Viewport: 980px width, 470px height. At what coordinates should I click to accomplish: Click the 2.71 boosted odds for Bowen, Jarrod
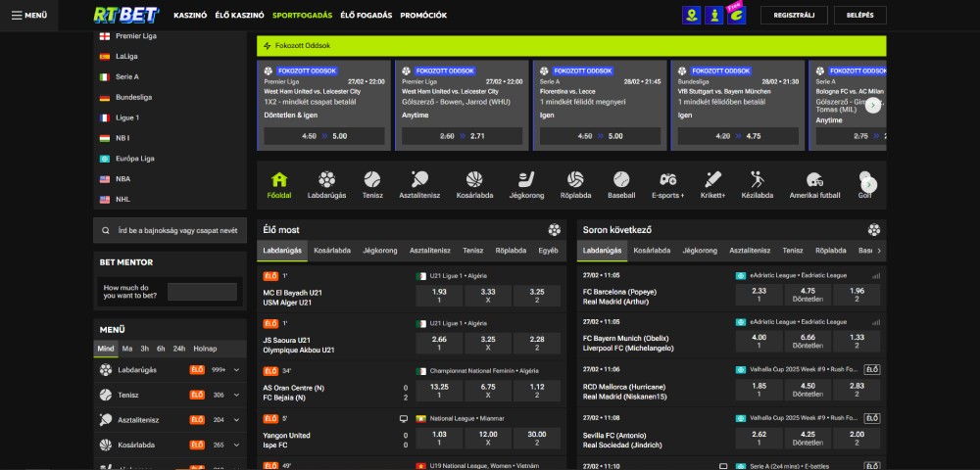462,136
